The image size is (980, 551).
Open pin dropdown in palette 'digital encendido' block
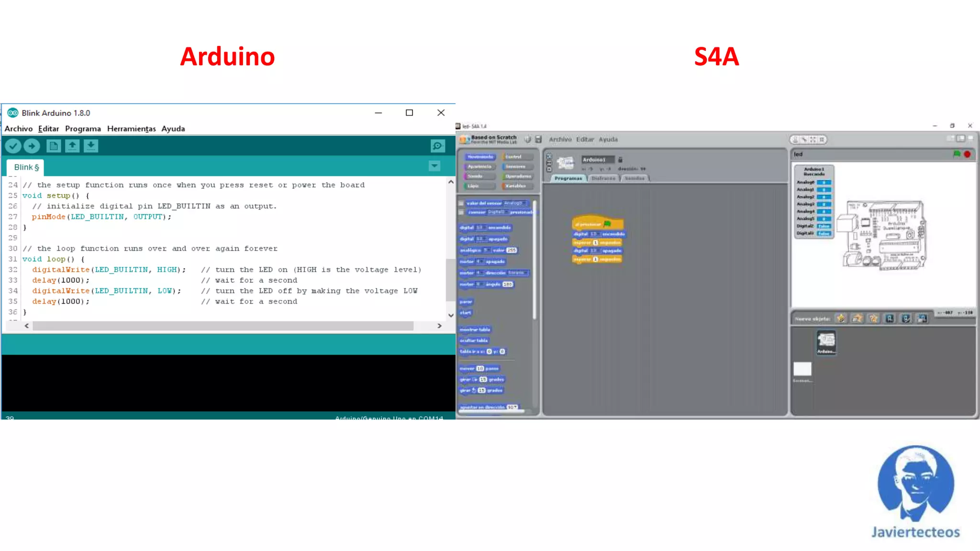(481, 228)
